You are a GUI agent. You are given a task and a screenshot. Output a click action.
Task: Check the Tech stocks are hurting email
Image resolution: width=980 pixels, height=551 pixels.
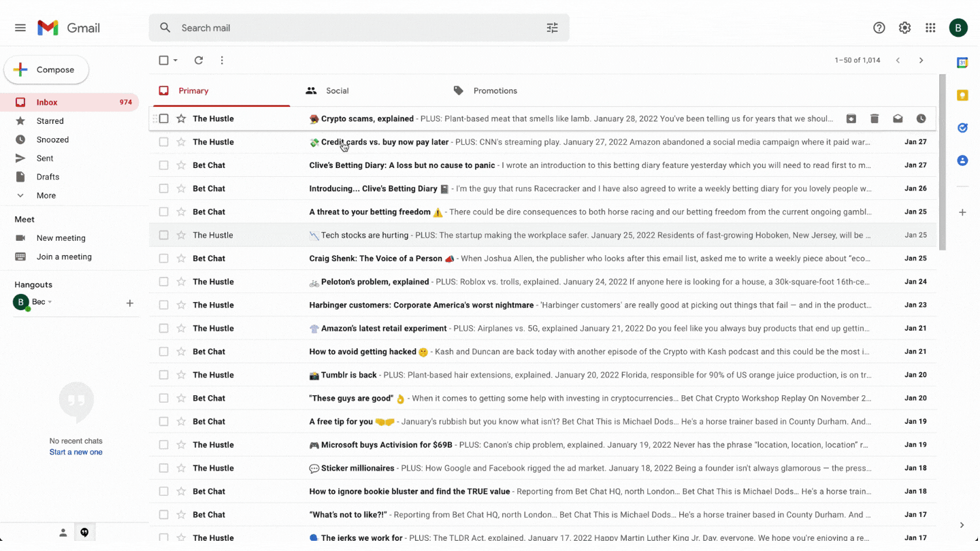[x=163, y=235]
